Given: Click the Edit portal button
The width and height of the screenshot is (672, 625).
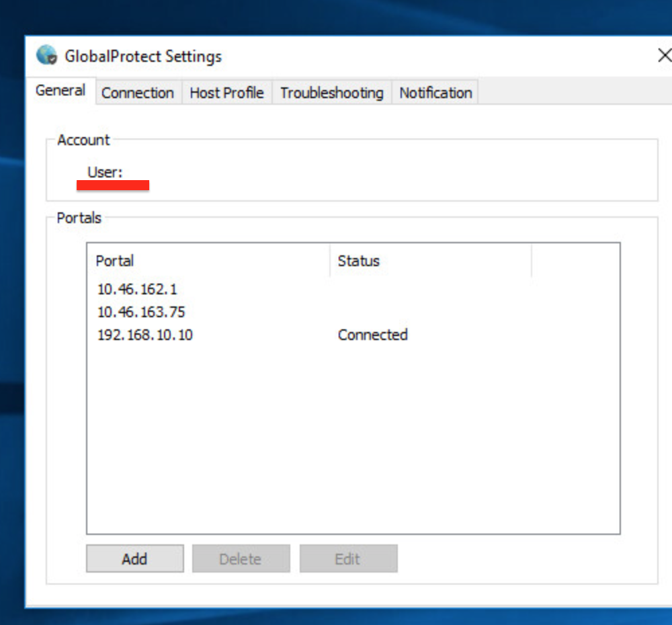Looking at the screenshot, I should pyautogui.click(x=348, y=558).
